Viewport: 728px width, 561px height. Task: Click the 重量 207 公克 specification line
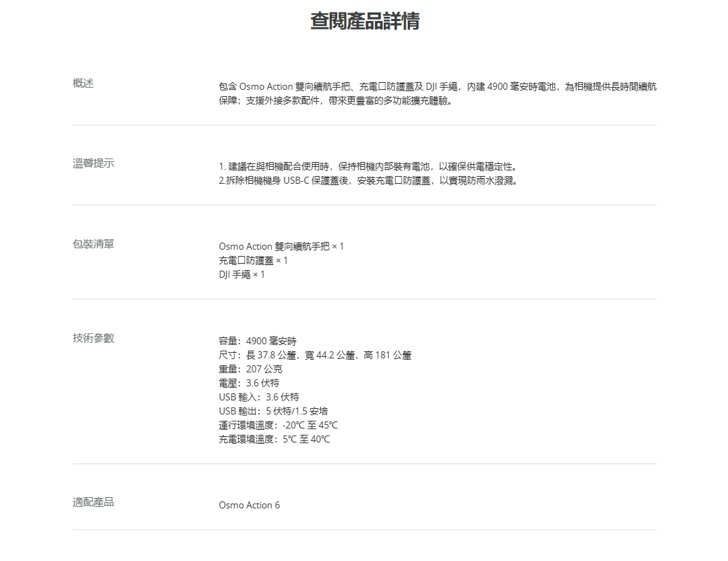[250, 369]
